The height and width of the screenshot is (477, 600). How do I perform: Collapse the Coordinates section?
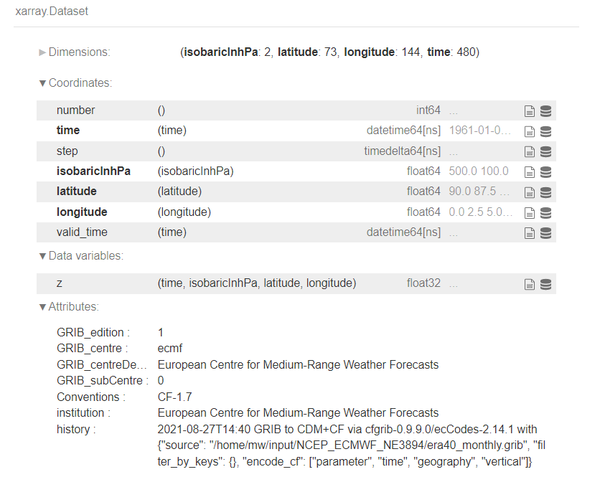coord(75,83)
